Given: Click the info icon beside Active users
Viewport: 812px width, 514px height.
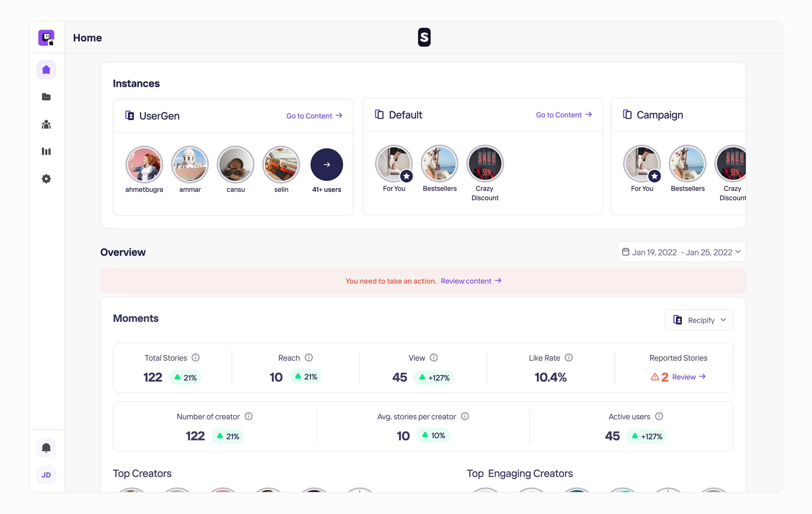Looking at the screenshot, I should pos(659,416).
